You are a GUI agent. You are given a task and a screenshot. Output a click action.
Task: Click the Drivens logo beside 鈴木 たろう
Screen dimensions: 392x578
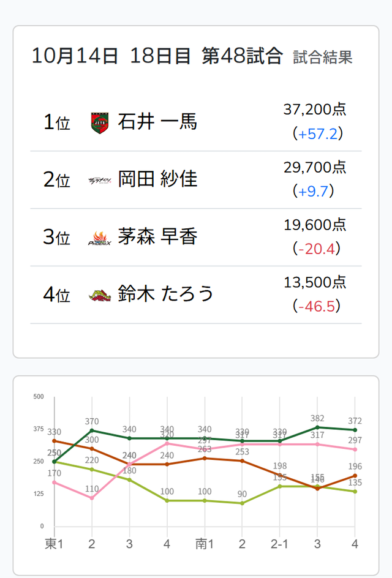pyautogui.click(x=100, y=295)
